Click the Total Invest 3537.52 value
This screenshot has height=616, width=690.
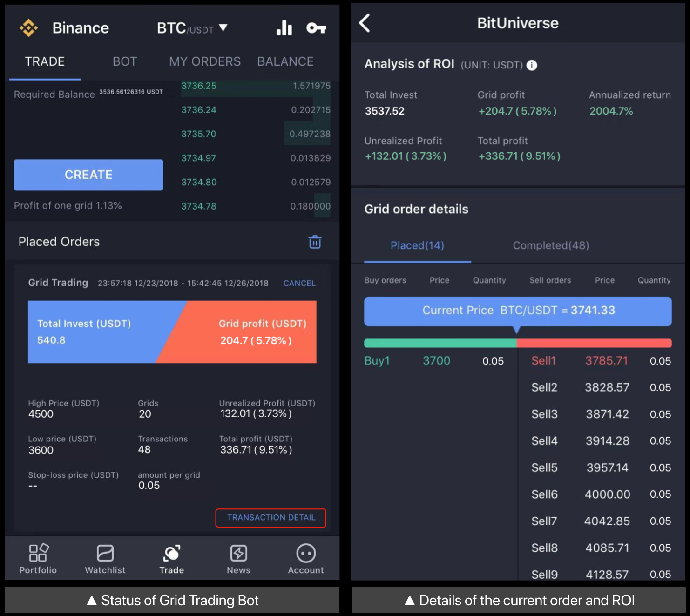[385, 111]
